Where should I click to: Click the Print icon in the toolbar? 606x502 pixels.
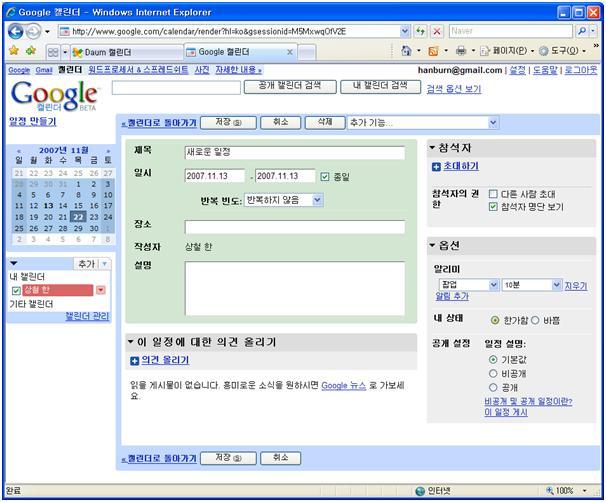(461, 51)
